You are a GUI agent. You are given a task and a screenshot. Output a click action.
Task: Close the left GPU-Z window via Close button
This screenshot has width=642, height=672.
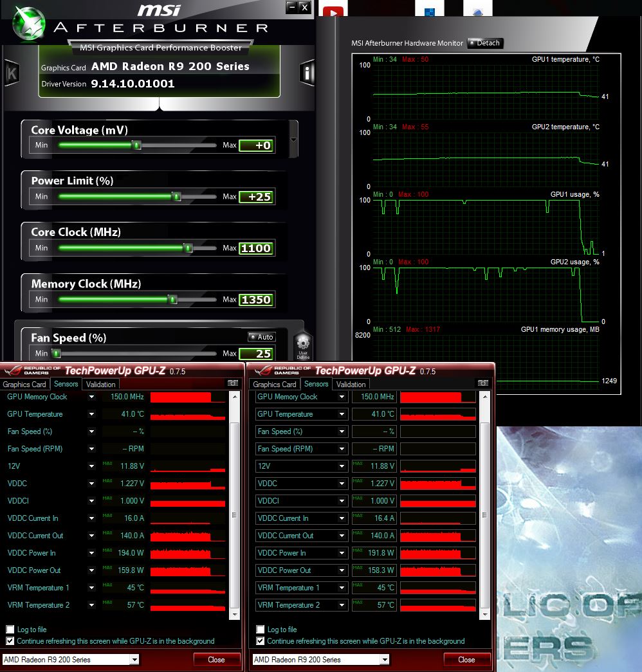coord(216,660)
